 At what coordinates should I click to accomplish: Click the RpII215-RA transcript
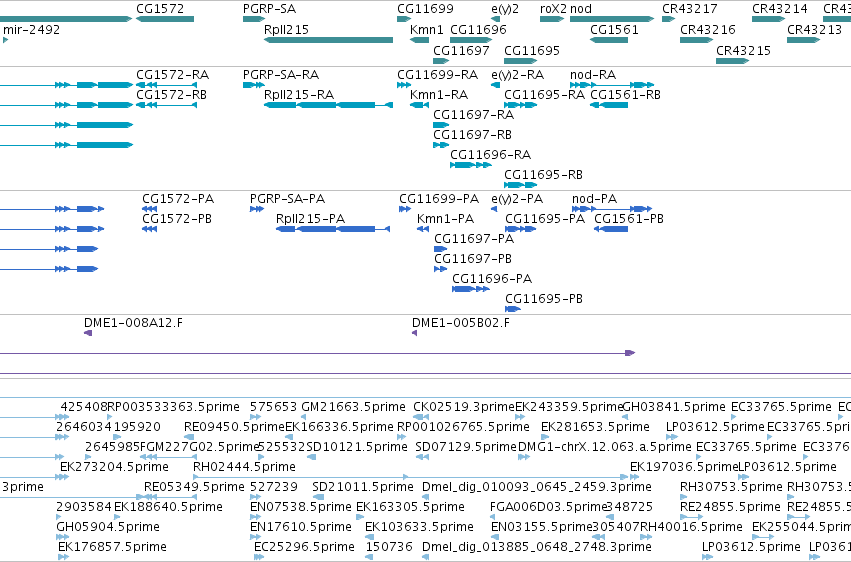(328, 105)
